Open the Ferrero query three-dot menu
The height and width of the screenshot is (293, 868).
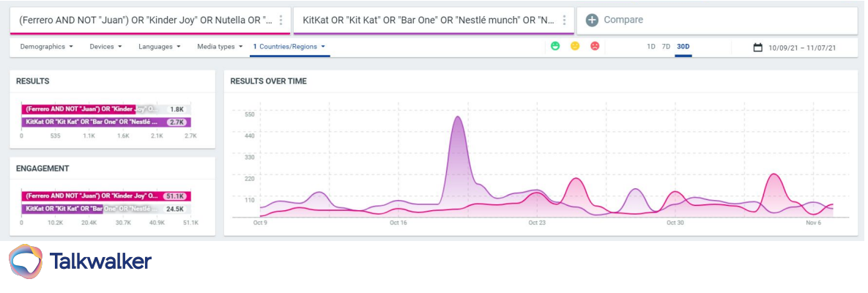tap(281, 20)
